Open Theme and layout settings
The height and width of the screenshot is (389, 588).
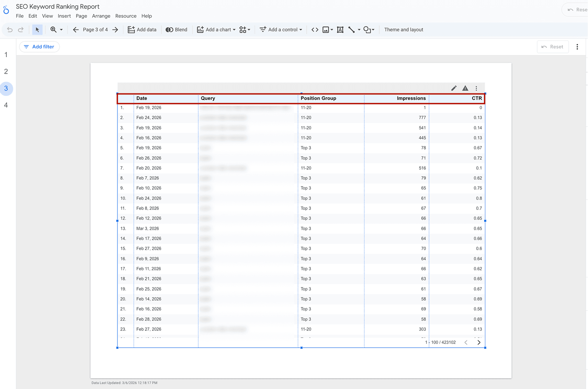pyautogui.click(x=403, y=29)
